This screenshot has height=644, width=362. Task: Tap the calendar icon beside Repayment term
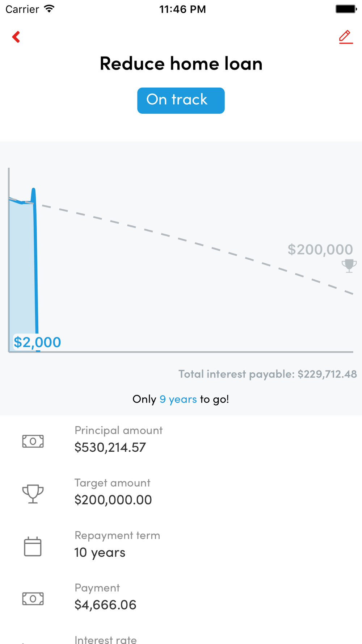click(x=33, y=546)
